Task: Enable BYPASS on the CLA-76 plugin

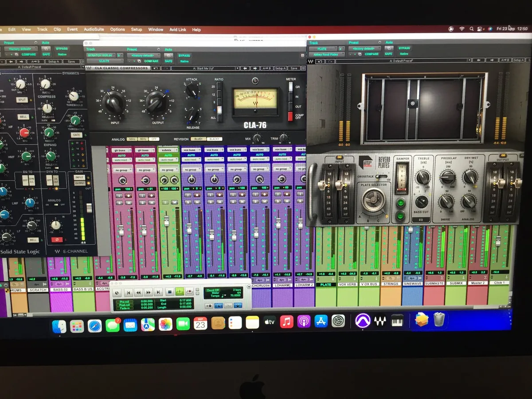Action: [184, 55]
